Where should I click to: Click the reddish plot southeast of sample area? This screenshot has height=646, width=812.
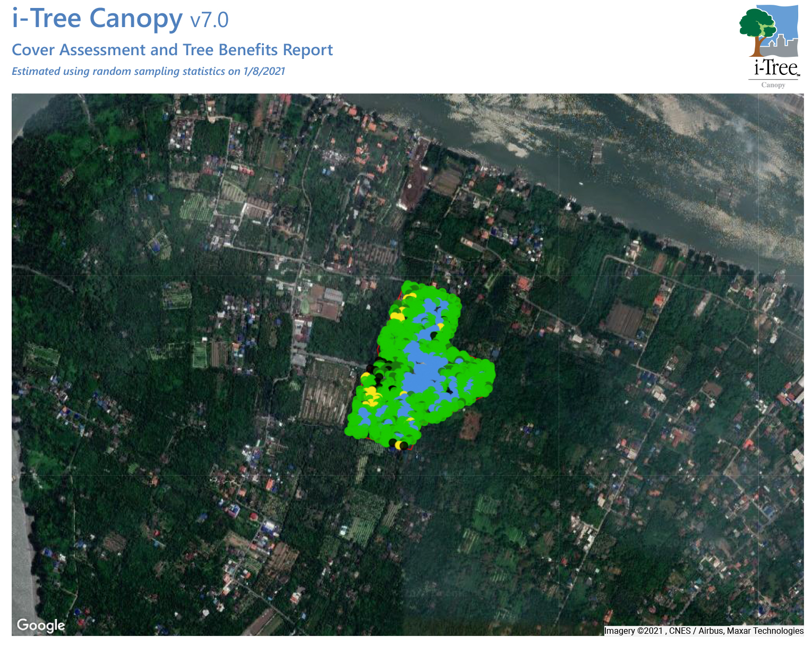pyautogui.click(x=470, y=425)
